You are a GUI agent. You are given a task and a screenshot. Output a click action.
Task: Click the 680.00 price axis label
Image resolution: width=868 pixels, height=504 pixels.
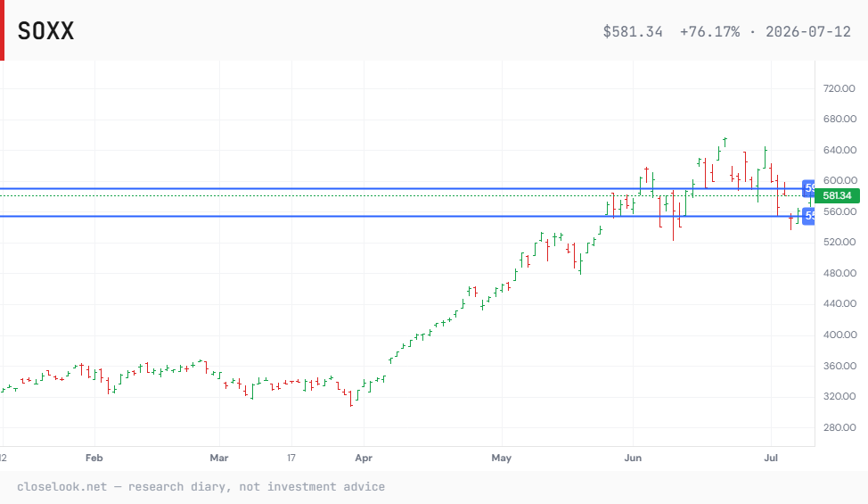pos(839,119)
